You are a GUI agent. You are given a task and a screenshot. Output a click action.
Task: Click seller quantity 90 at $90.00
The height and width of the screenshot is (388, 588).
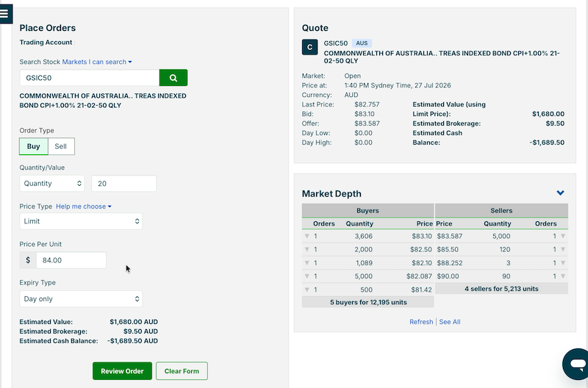(x=506, y=276)
